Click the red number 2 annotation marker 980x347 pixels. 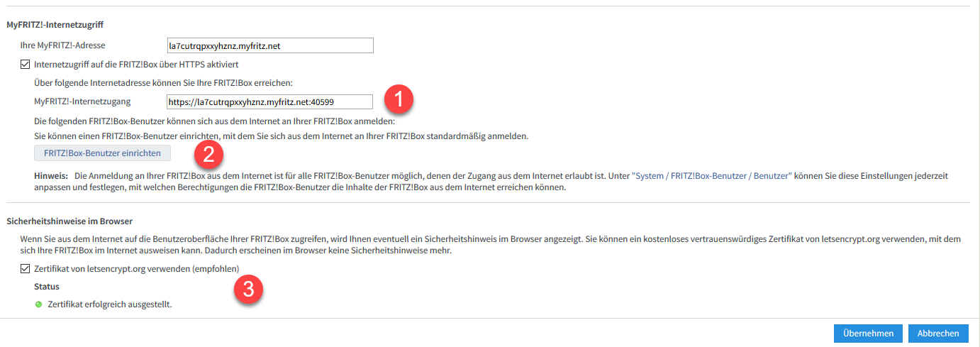coord(209,151)
